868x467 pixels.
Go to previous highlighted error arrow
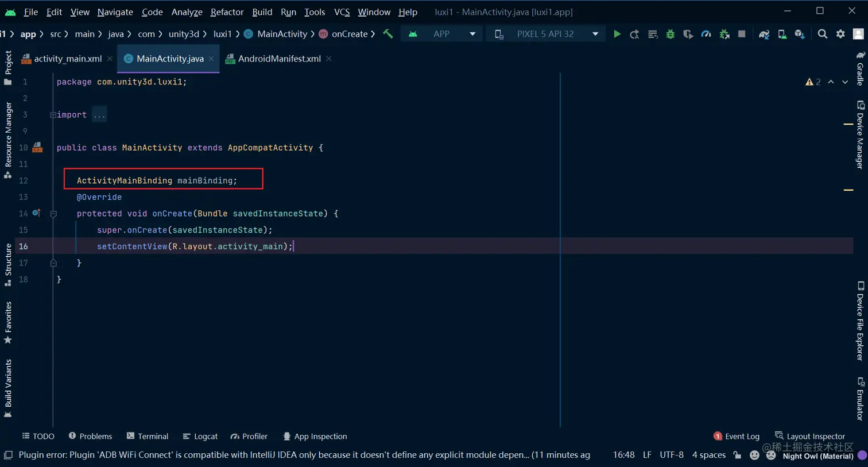(x=831, y=82)
